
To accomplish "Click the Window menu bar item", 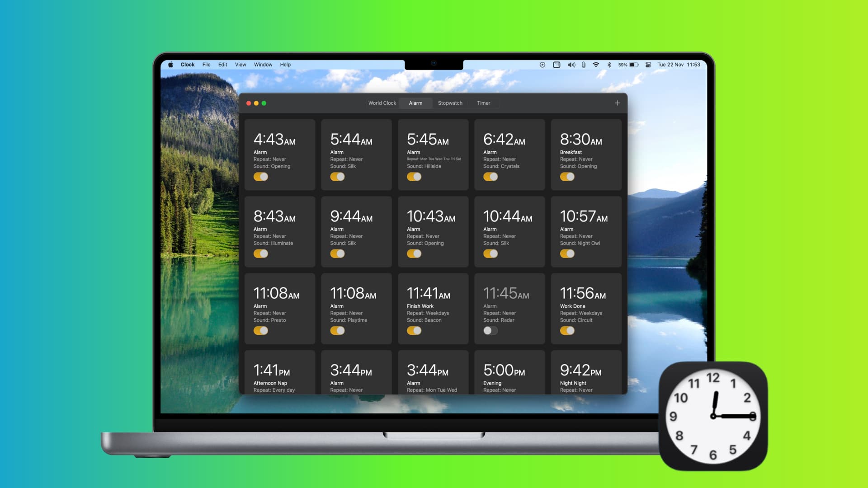I will click(x=262, y=64).
